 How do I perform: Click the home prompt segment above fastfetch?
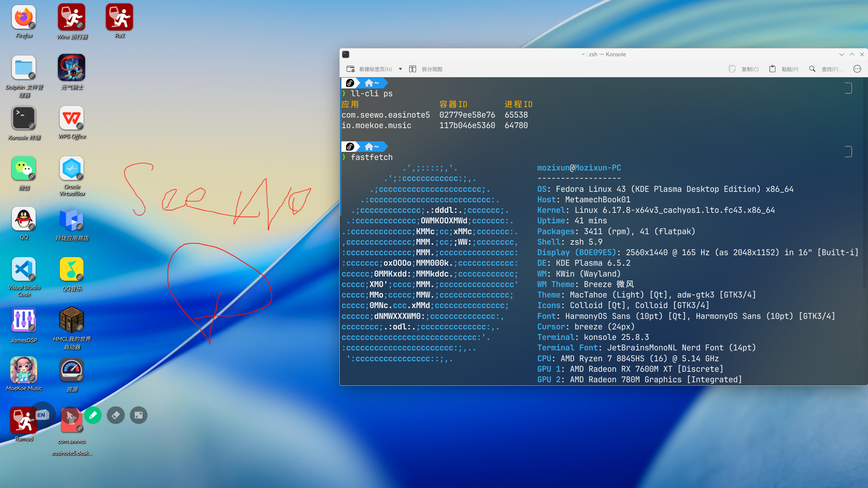tap(372, 147)
